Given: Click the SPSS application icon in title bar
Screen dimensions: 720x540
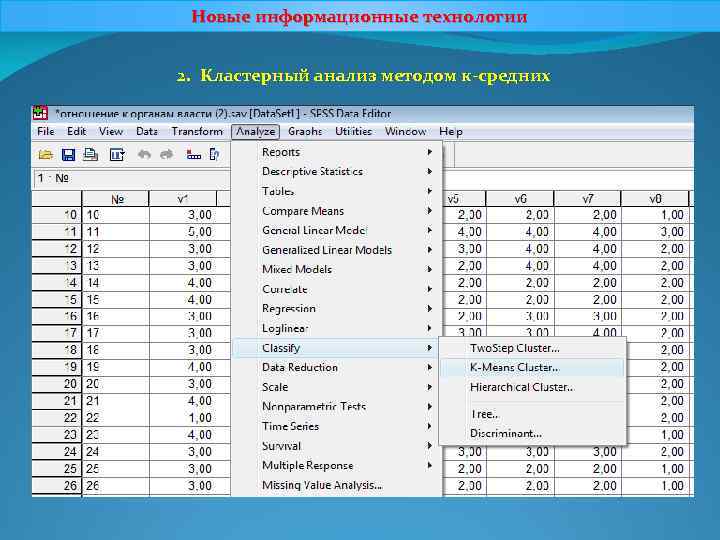Looking at the screenshot, I should [40, 113].
